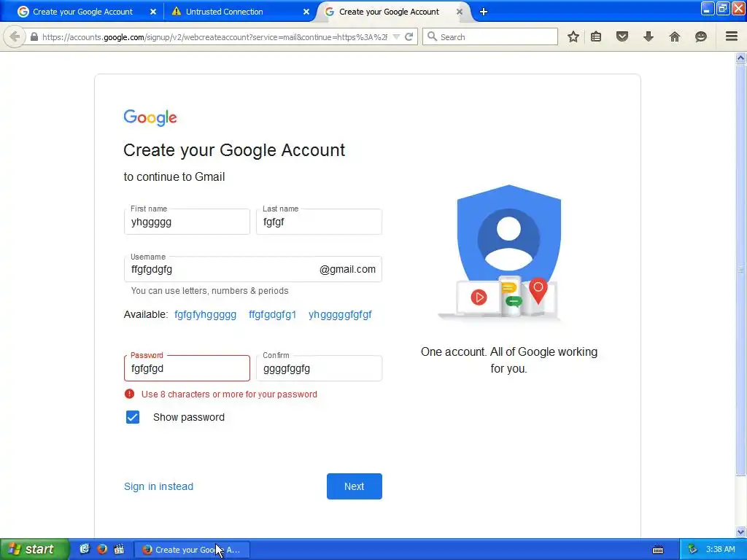Open the Downloads arrow icon
Viewport: 747px width, 560px height.
pos(648,36)
